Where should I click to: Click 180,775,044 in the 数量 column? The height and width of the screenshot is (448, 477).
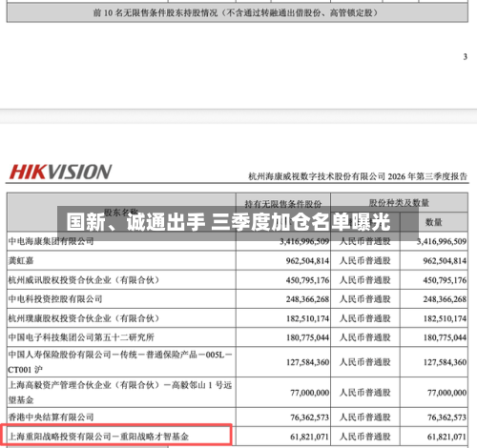pyautogui.click(x=445, y=337)
